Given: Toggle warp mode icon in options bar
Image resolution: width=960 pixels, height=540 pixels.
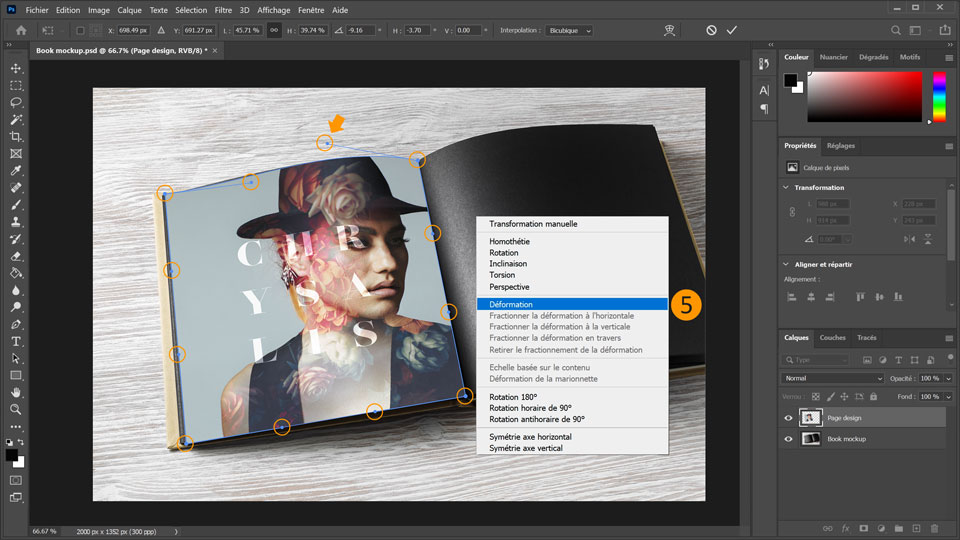Looking at the screenshot, I should pos(670,30).
